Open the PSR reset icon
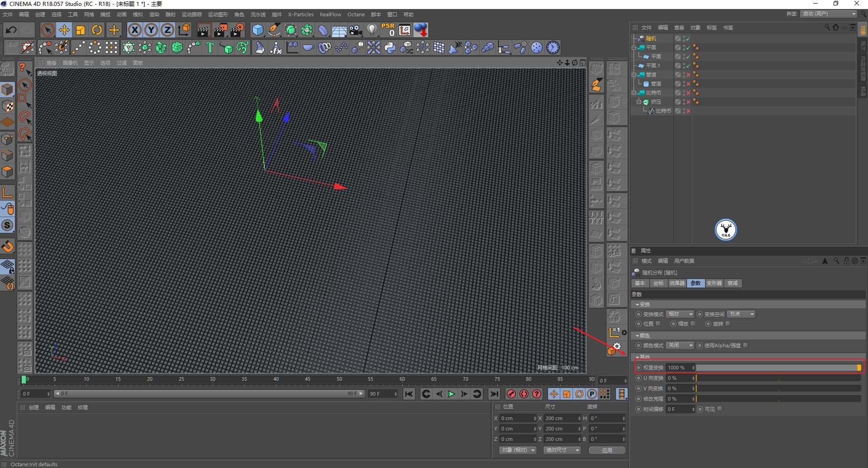This screenshot has height=468, width=868. click(x=388, y=30)
